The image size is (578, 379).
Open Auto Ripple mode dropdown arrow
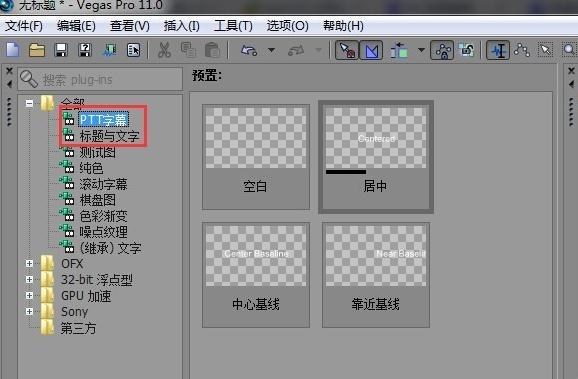(x=421, y=50)
